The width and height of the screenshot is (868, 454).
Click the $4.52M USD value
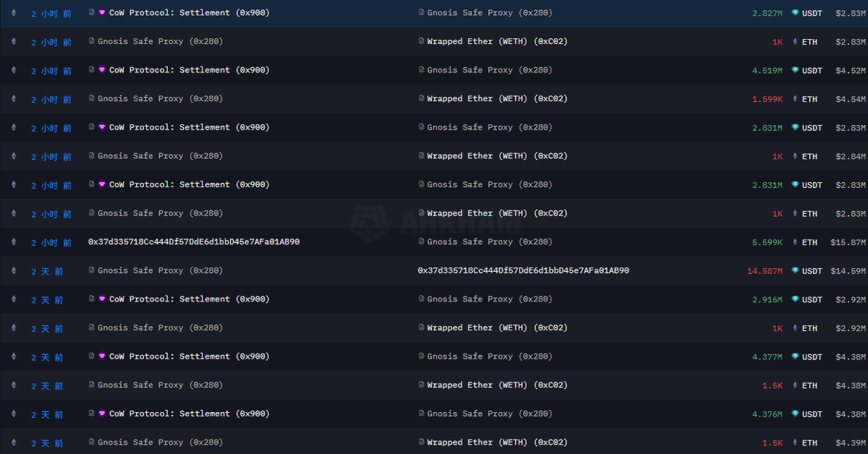(x=851, y=70)
